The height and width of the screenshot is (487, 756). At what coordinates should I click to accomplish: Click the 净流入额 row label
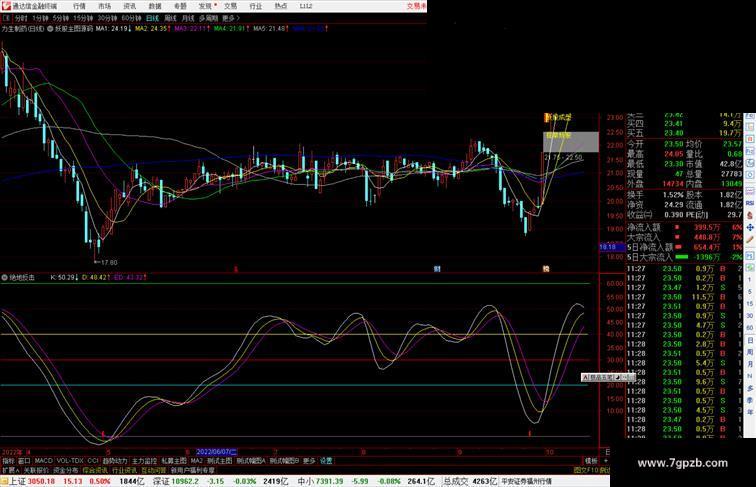coord(643,227)
